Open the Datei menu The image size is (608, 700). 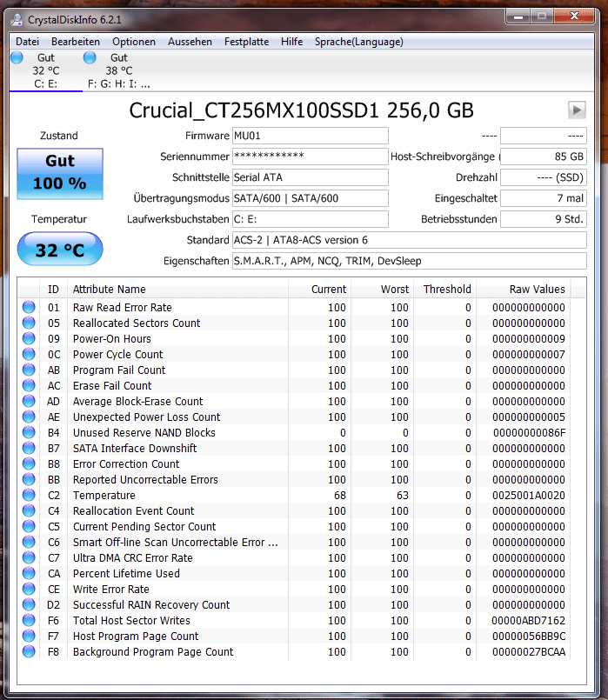pos(27,42)
